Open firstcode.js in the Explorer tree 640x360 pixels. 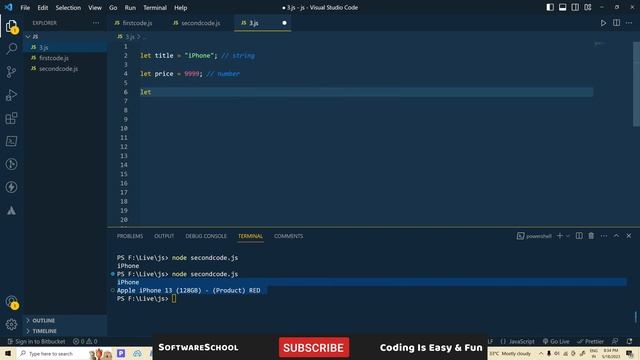coord(65,58)
